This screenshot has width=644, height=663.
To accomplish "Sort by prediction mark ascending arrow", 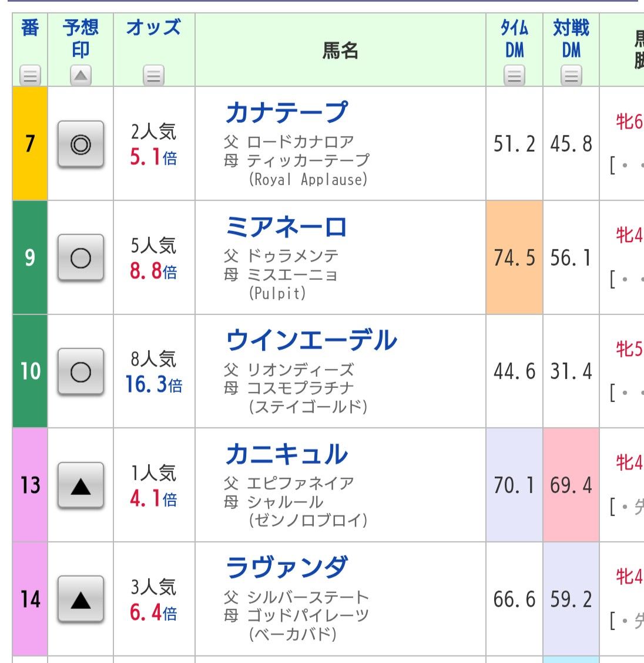I will 80,76.
